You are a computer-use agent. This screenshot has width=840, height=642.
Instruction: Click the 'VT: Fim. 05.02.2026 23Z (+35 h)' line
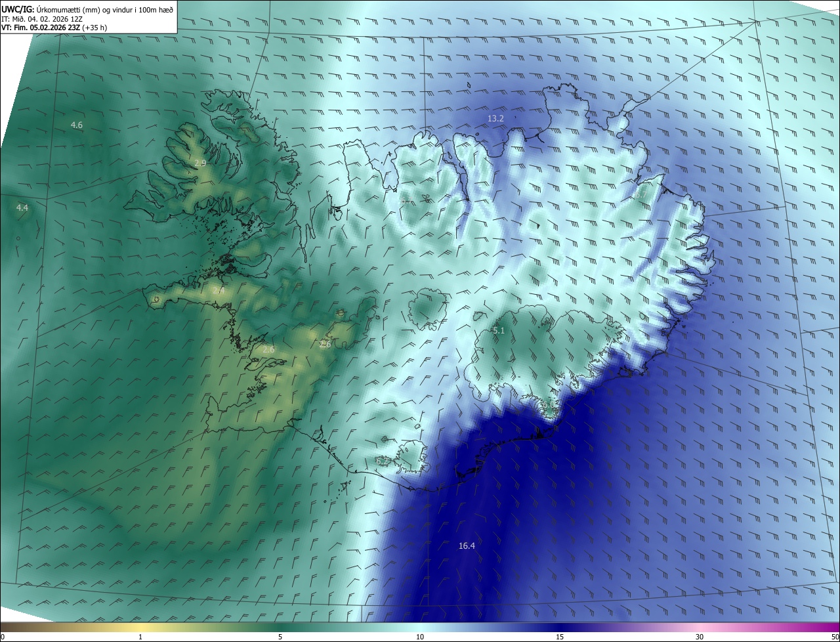point(54,28)
